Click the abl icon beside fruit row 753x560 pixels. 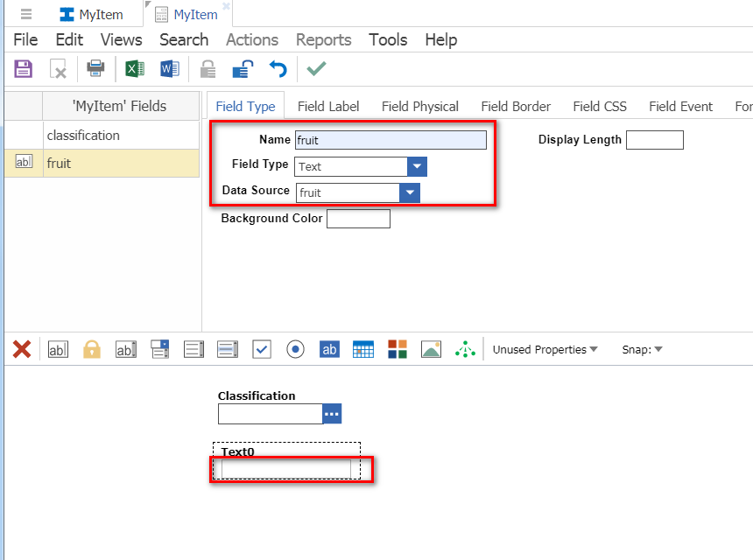pos(24,162)
